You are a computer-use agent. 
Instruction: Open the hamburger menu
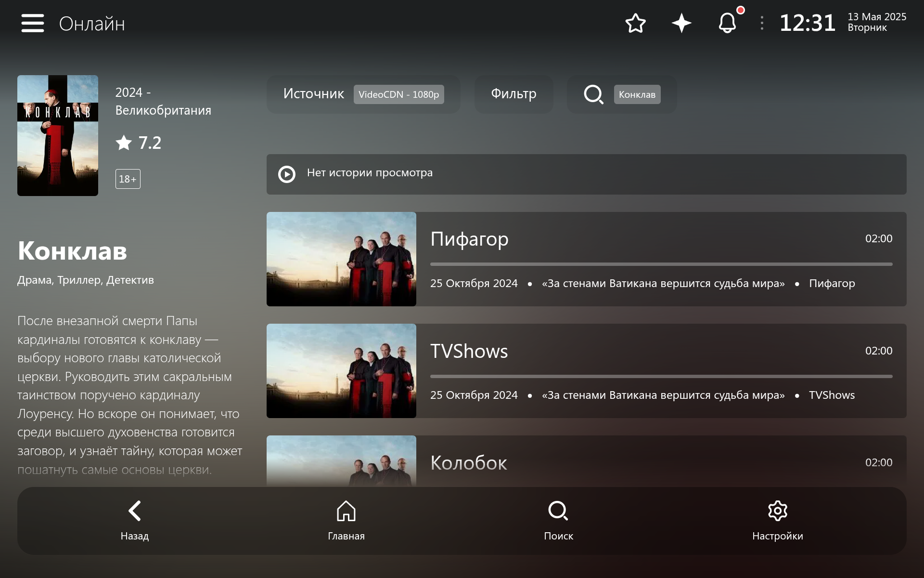click(32, 23)
